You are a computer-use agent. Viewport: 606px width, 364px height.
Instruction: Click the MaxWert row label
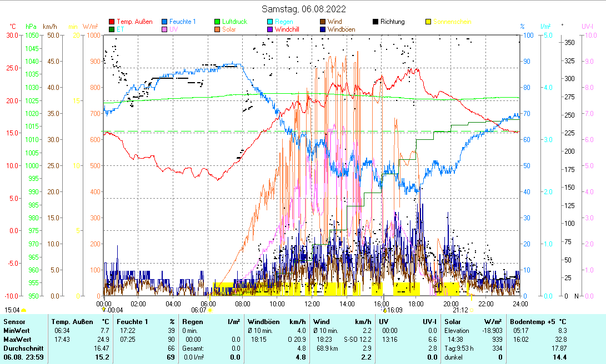17,339
